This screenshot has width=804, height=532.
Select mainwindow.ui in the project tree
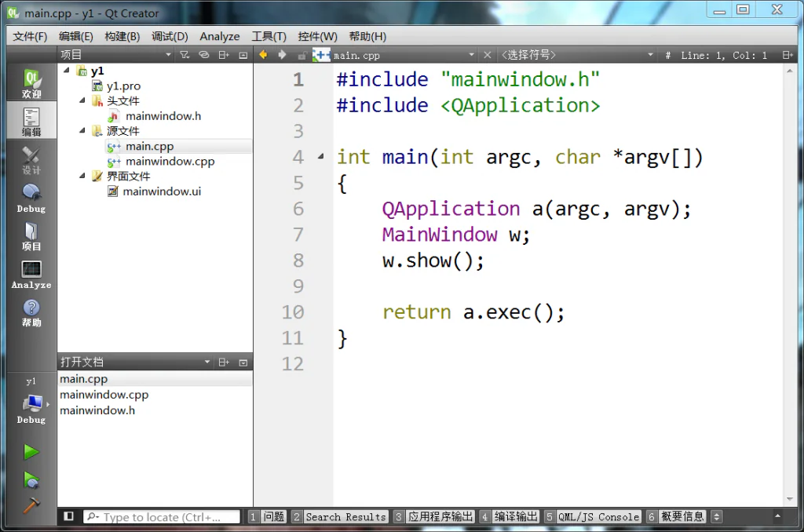pos(161,191)
